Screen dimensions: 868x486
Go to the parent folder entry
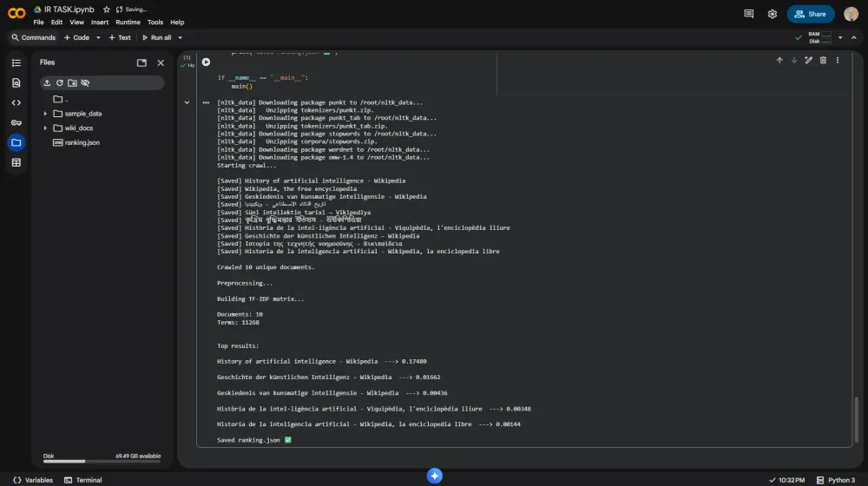[61, 99]
